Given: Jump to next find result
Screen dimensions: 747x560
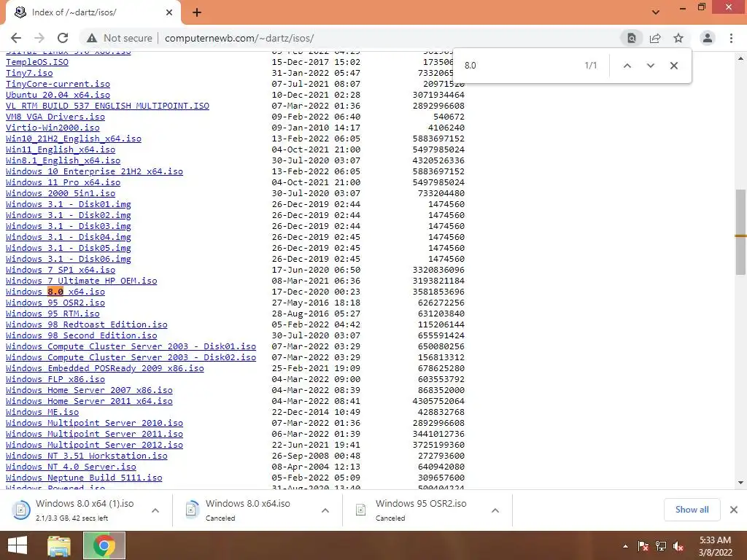Looking at the screenshot, I should (650, 66).
